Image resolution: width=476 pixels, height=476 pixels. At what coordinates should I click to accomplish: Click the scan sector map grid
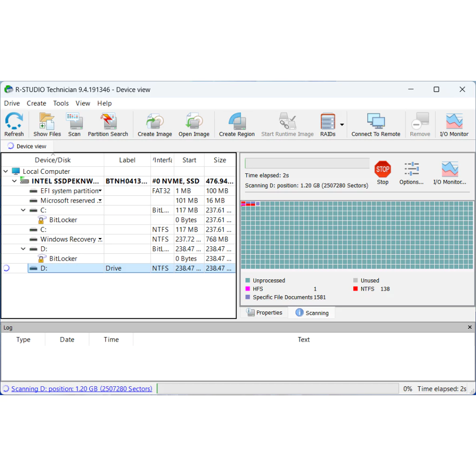[x=357, y=235]
